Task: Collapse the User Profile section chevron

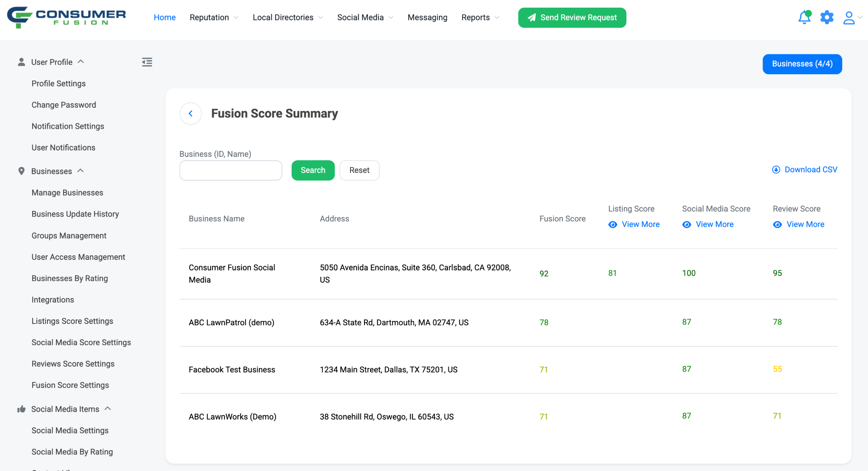Action: tap(81, 62)
